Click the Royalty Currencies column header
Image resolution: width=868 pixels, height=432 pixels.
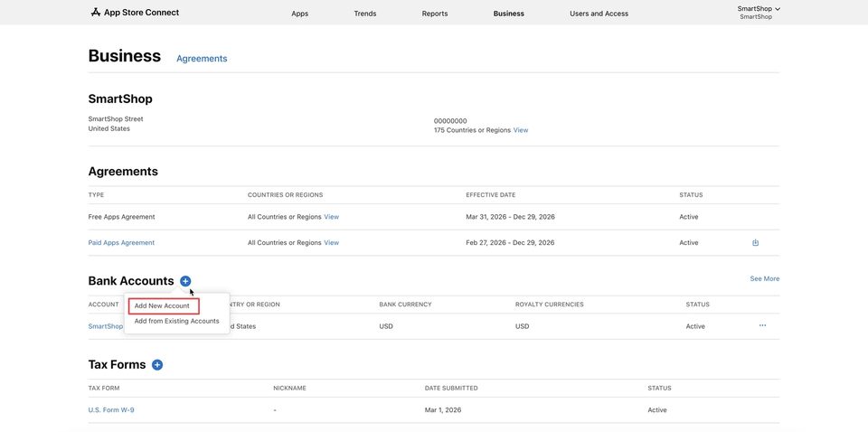549,305
